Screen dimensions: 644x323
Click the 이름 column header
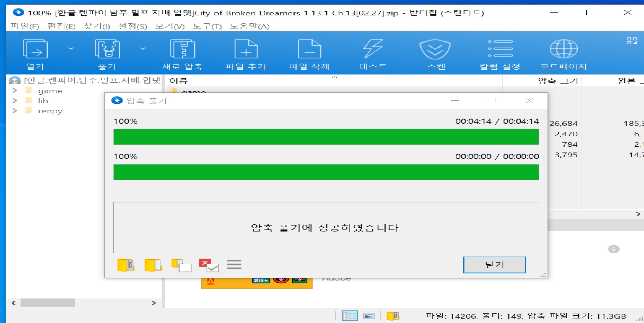pyautogui.click(x=179, y=81)
